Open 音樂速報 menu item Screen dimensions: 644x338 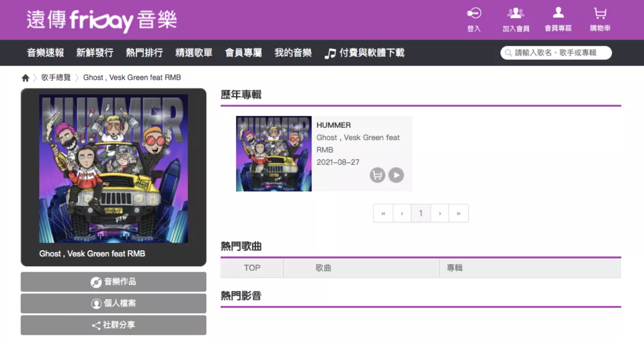click(x=46, y=53)
